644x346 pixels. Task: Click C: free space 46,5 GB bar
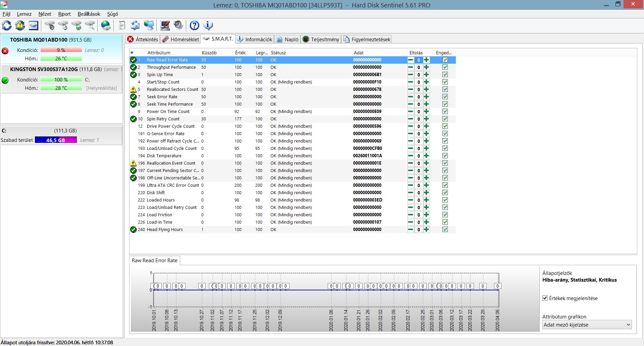click(x=56, y=140)
